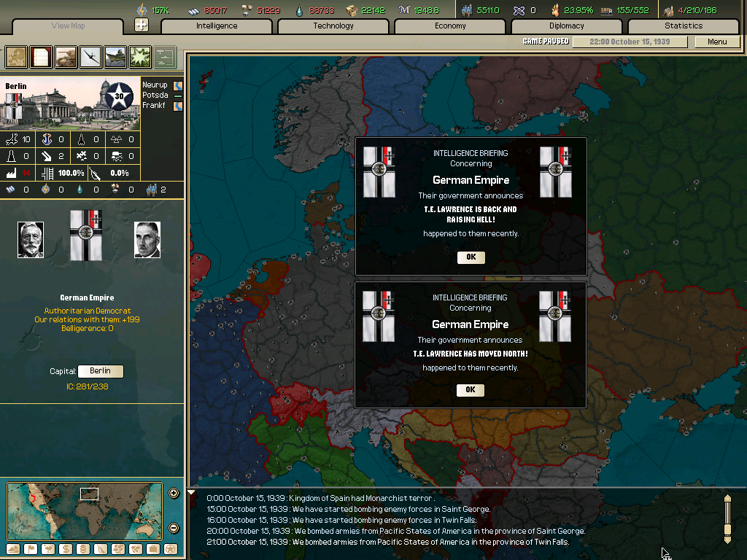Toggle the terrain map mode below the minimap
Screen dimensions: 747x560
[13, 549]
